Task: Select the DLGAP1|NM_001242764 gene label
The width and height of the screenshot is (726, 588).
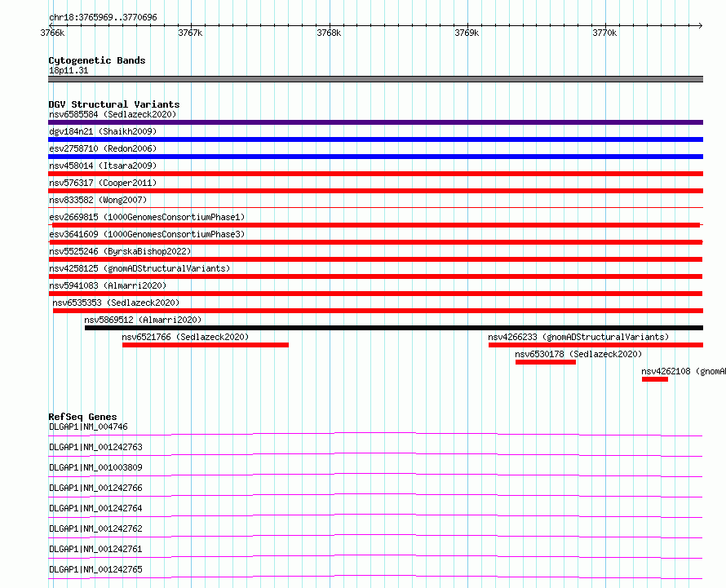Action: click(95, 508)
